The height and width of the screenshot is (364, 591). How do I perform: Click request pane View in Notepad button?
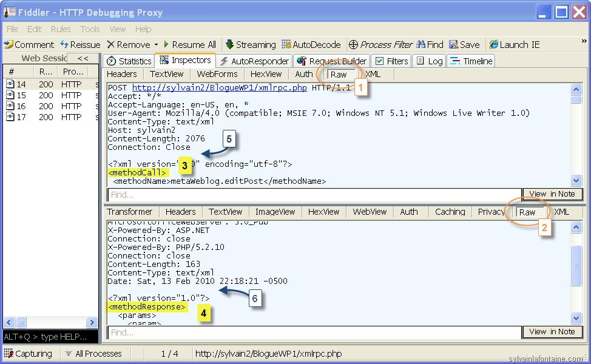pos(552,194)
